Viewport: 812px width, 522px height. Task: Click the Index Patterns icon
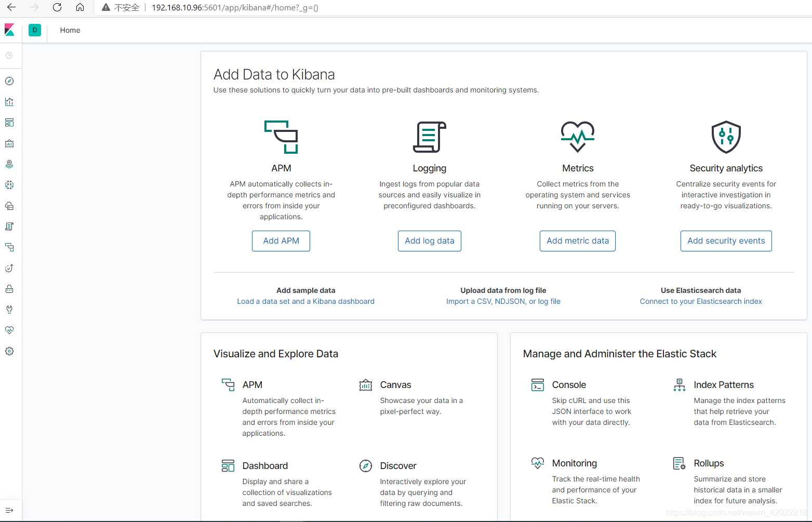click(x=680, y=385)
